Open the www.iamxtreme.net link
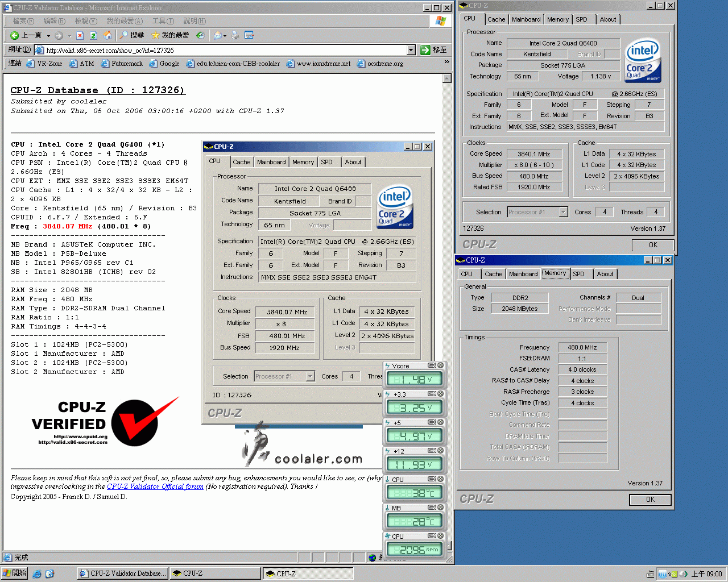 coord(318,64)
